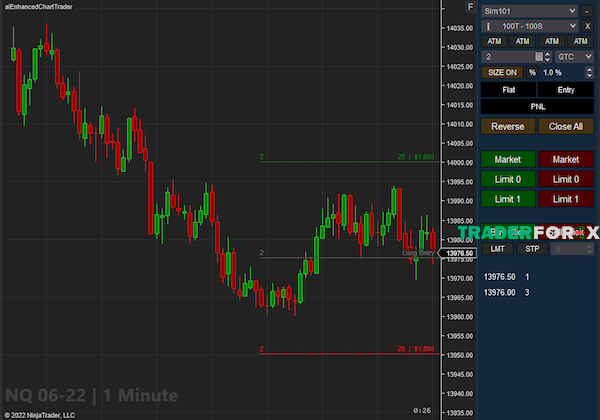
Task: Click the green profit target line at 14000
Action: click(x=349, y=162)
